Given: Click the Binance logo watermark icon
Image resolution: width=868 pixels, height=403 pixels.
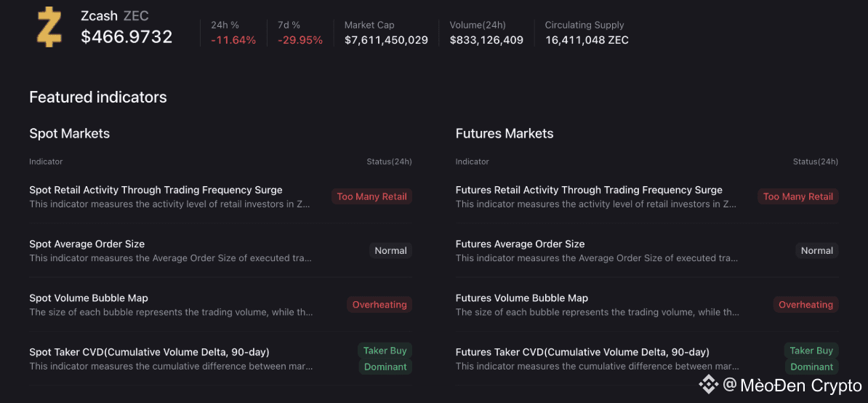Looking at the screenshot, I should click(707, 385).
